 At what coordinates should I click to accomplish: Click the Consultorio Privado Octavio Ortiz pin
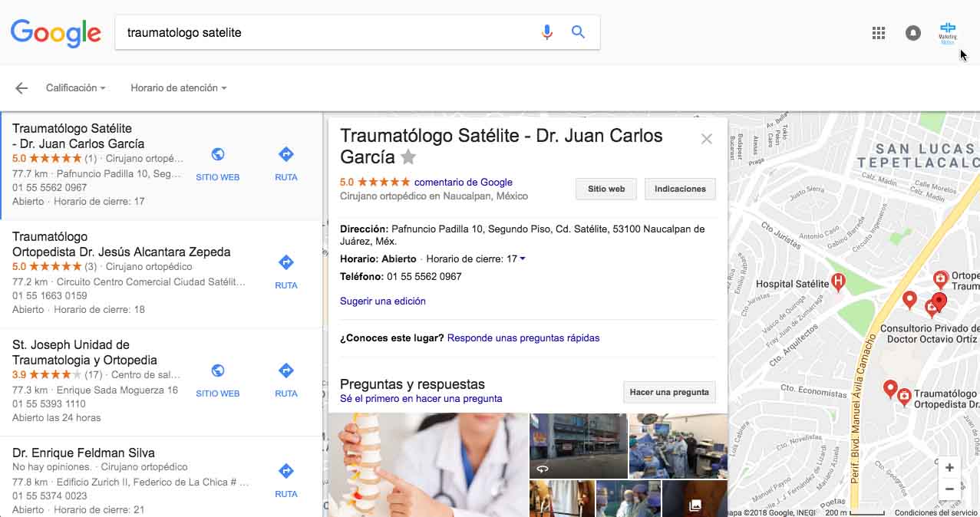click(931, 308)
